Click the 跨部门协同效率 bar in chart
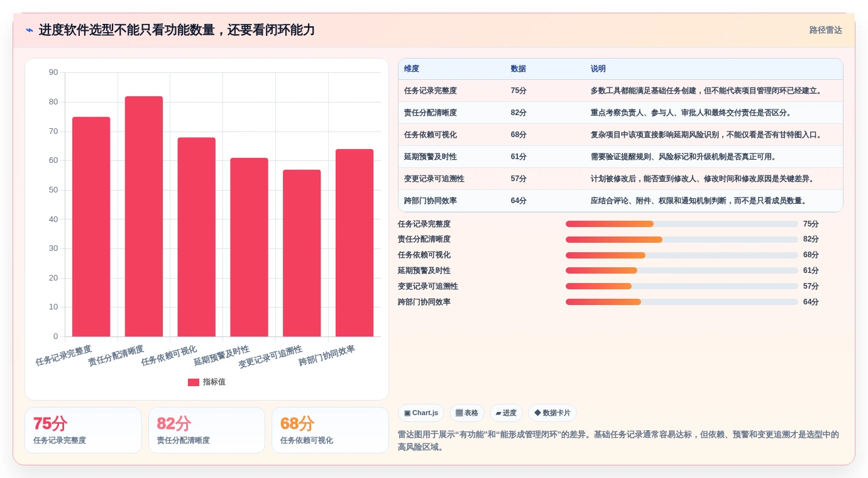This screenshot has width=868, height=478. point(354,243)
